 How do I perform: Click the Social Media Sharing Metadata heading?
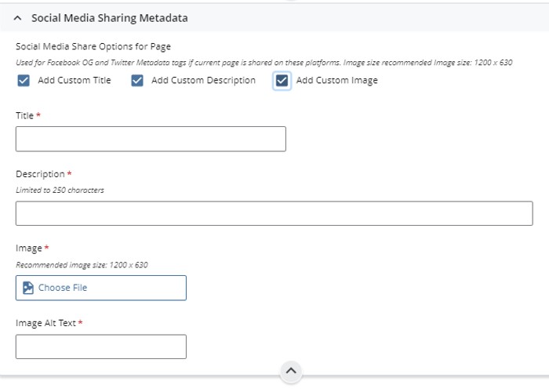[110, 18]
